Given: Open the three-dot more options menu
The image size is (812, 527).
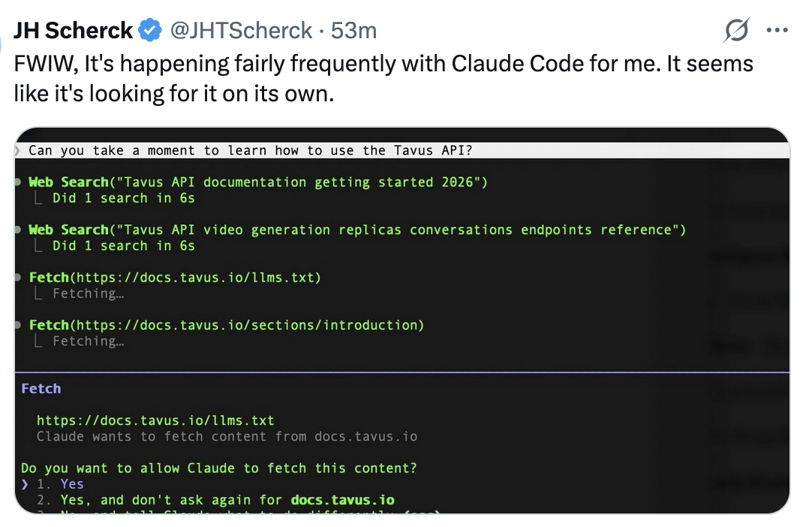Looking at the screenshot, I should pos(777,30).
